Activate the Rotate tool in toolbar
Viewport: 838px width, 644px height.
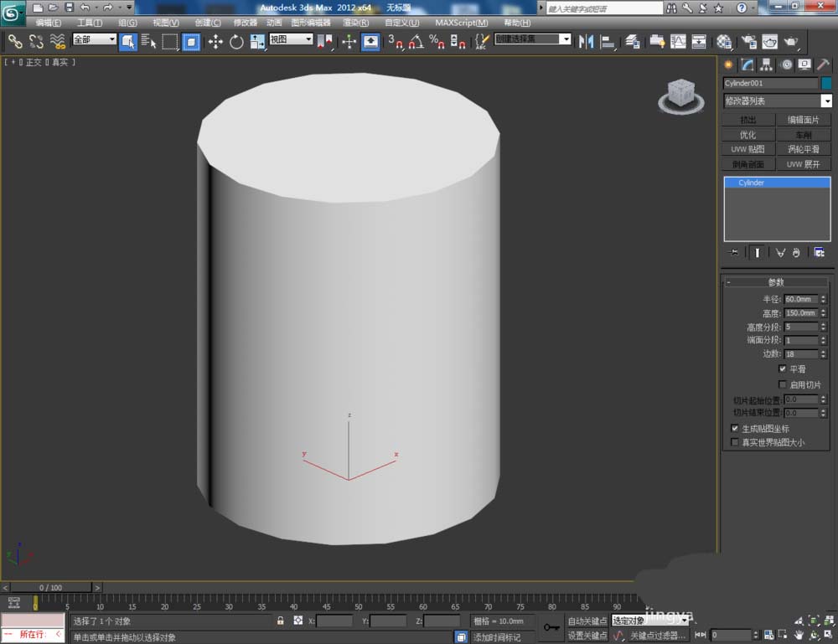coord(236,41)
